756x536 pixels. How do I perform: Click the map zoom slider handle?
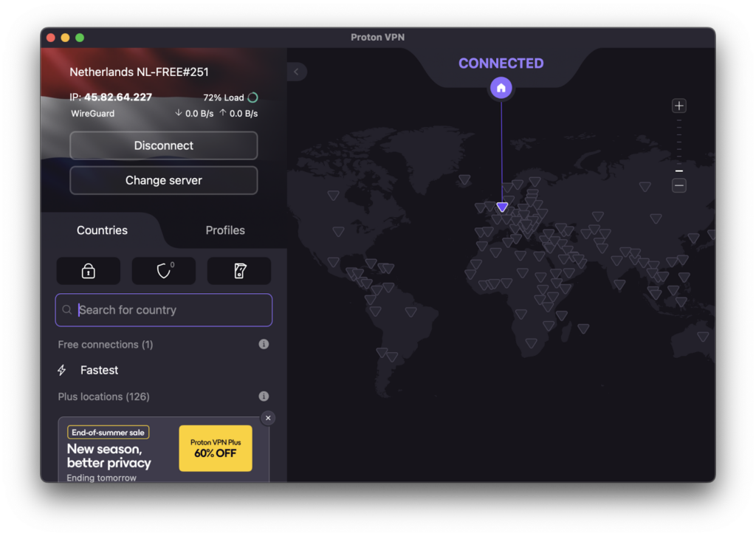pos(679,171)
